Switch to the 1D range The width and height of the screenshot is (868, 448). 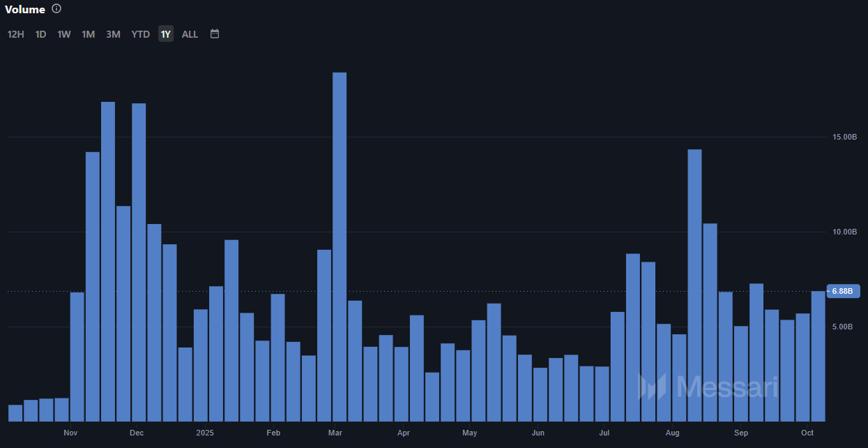pos(41,34)
